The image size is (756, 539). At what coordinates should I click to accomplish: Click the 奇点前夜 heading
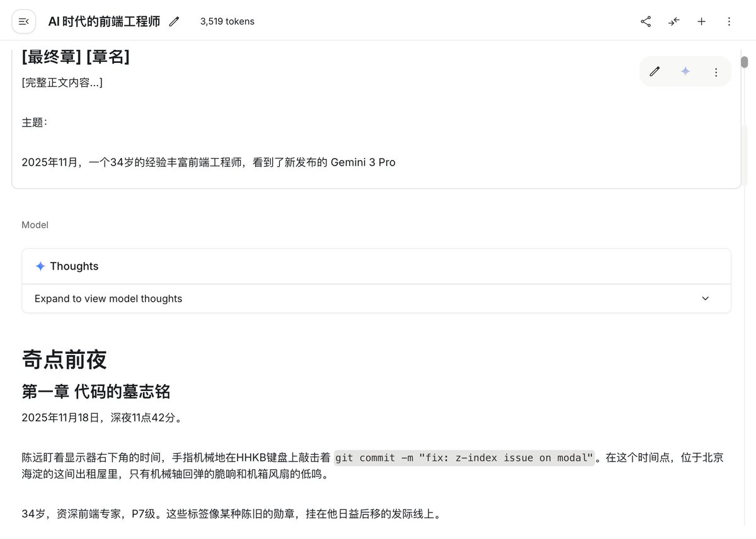click(x=64, y=360)
